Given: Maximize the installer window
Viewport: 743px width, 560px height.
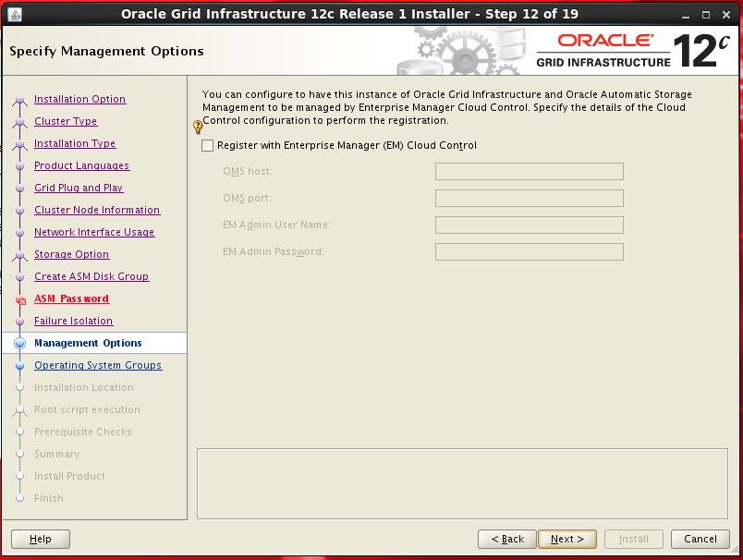Looking at the screenshot, I should click(706, 15).
